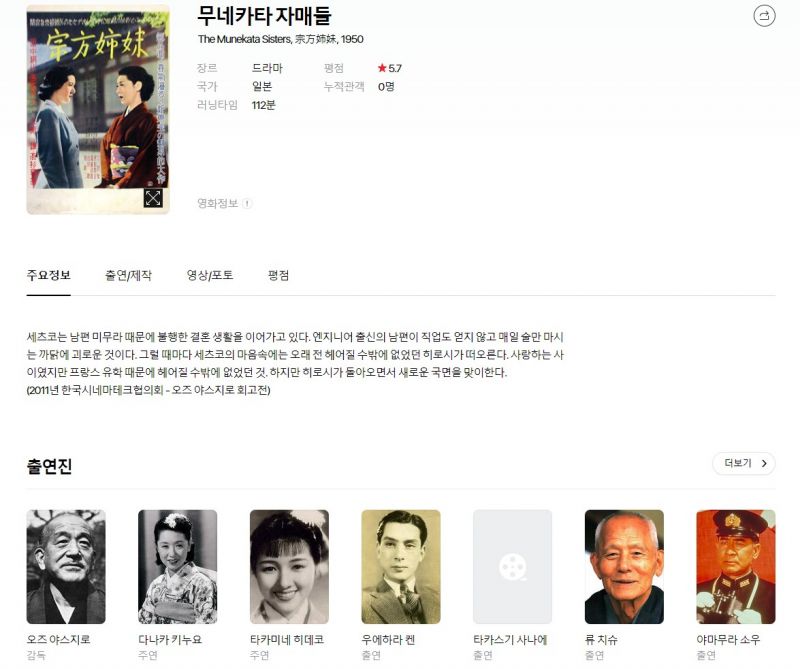
Task: Open 다나카 키누요 profile photo
Action: pos(178,566)
